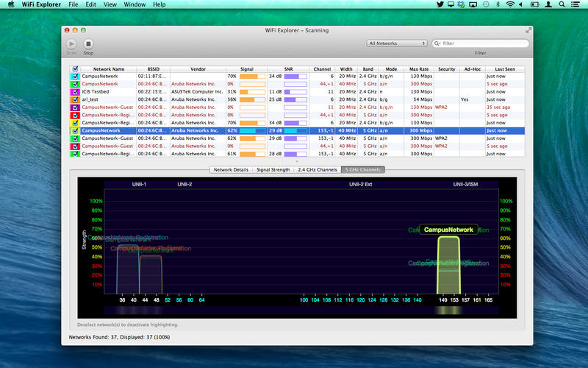Open the All Networks dropdown
This screenshot has height=368, width=588.
(397, 43)
